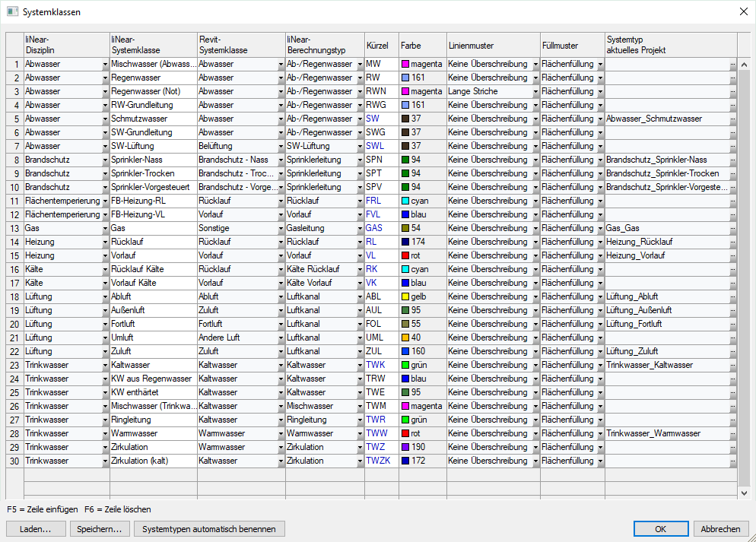
Task: Open Linienmuster dropdown in row 30
Action: pyautogui.click(x=535, y=461)
